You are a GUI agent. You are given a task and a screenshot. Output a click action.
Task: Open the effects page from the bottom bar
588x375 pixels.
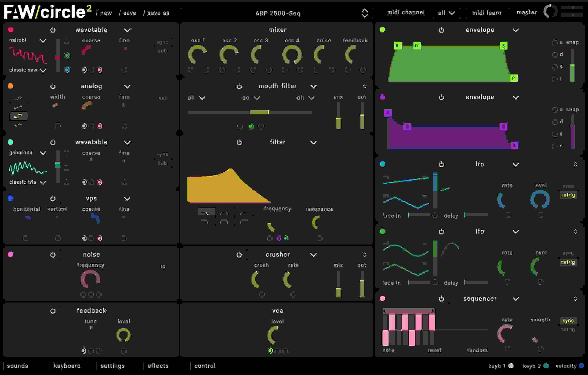coord(158,366)
